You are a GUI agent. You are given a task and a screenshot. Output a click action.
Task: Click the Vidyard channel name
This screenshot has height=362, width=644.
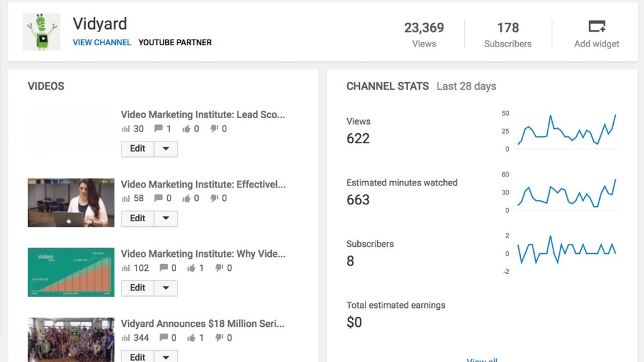tap(100, 23)
